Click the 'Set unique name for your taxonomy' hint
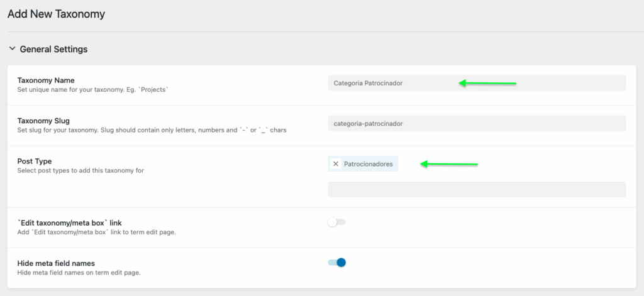 point(93,90)
